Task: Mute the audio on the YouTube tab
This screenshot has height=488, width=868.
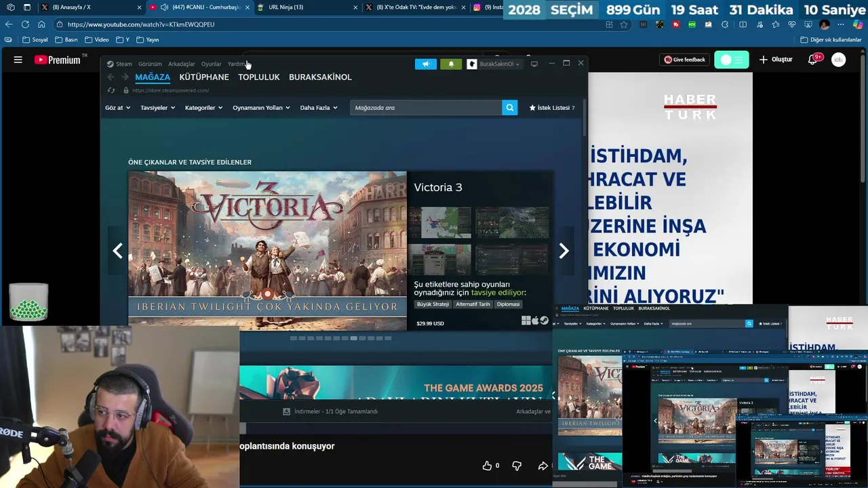Action: [164, 7]
